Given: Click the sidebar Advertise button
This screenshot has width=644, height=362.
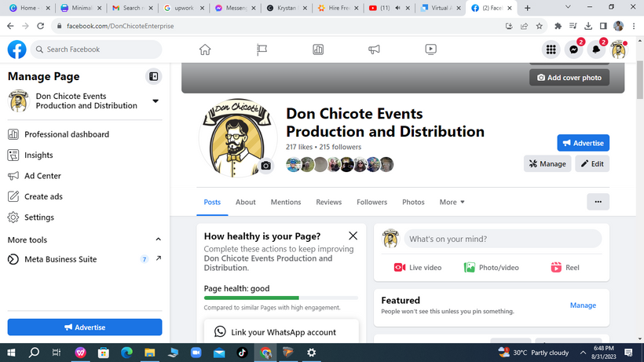Looking at the screenshot, I should click(85, 327).
